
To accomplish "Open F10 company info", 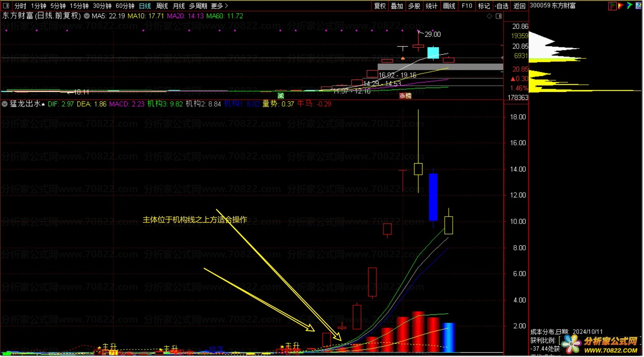I will click(467, 6).
